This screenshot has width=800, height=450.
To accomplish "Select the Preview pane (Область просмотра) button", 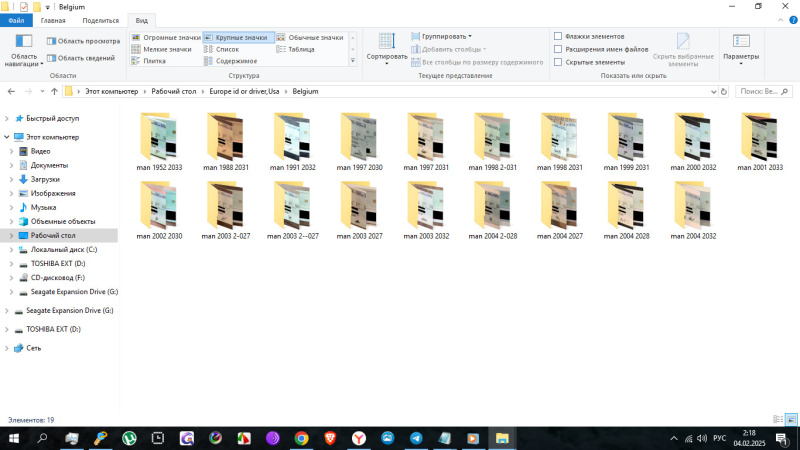I will click(x=83, y=41).
